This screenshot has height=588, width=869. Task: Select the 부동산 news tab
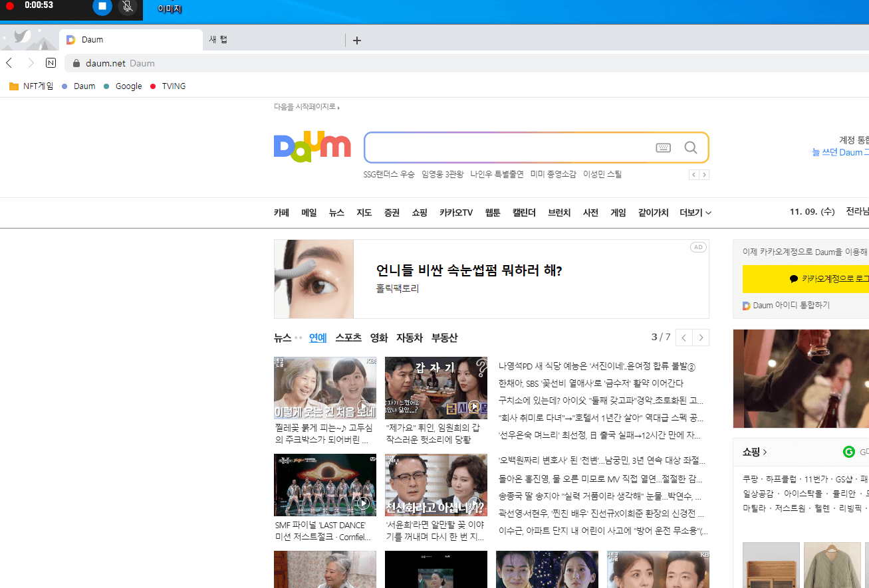coord(445,338)
